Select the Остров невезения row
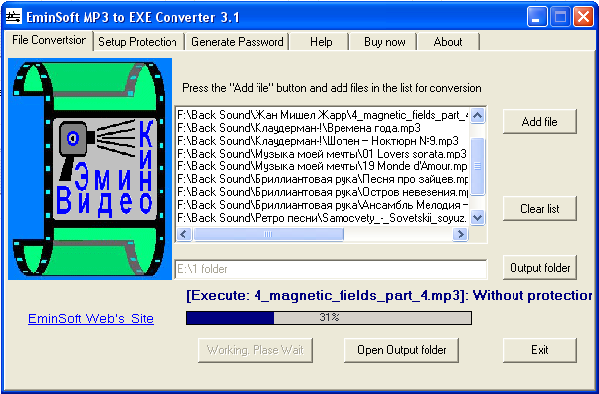This screenshot has width=599, height=394. point(322,192)
